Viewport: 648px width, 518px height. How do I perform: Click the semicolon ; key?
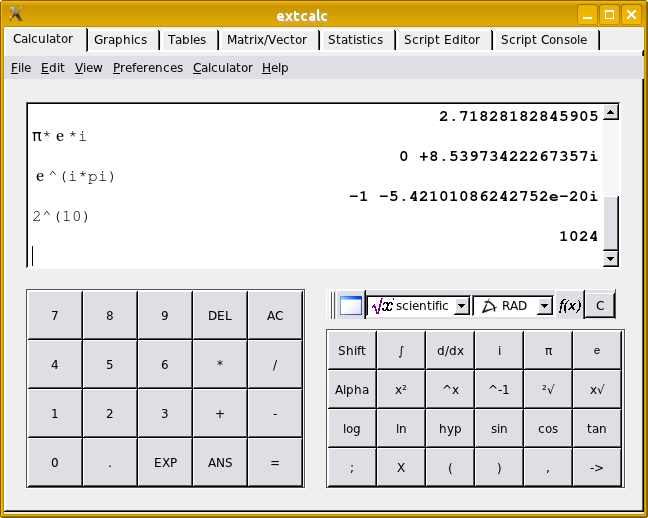(x=352, y=468)
